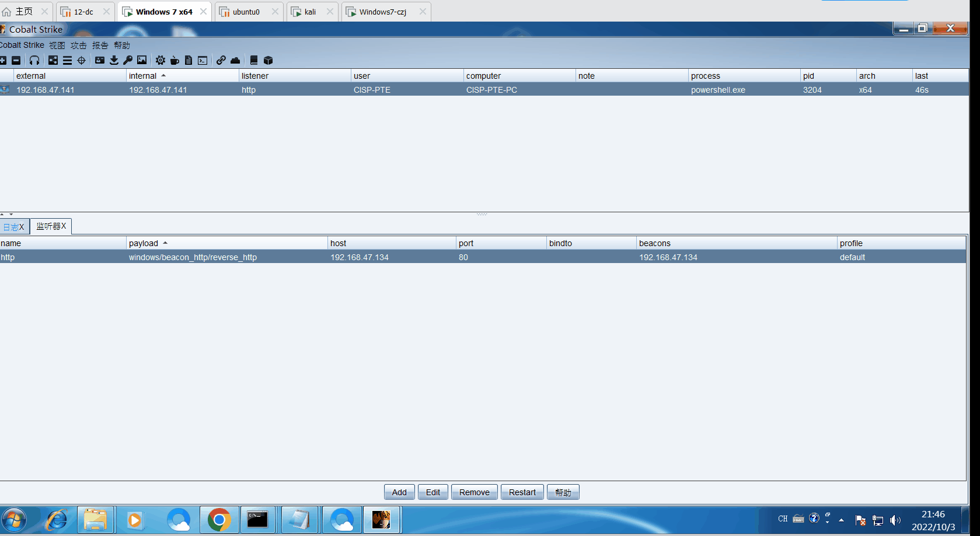Switch to session table view icon

click(67, 60)
